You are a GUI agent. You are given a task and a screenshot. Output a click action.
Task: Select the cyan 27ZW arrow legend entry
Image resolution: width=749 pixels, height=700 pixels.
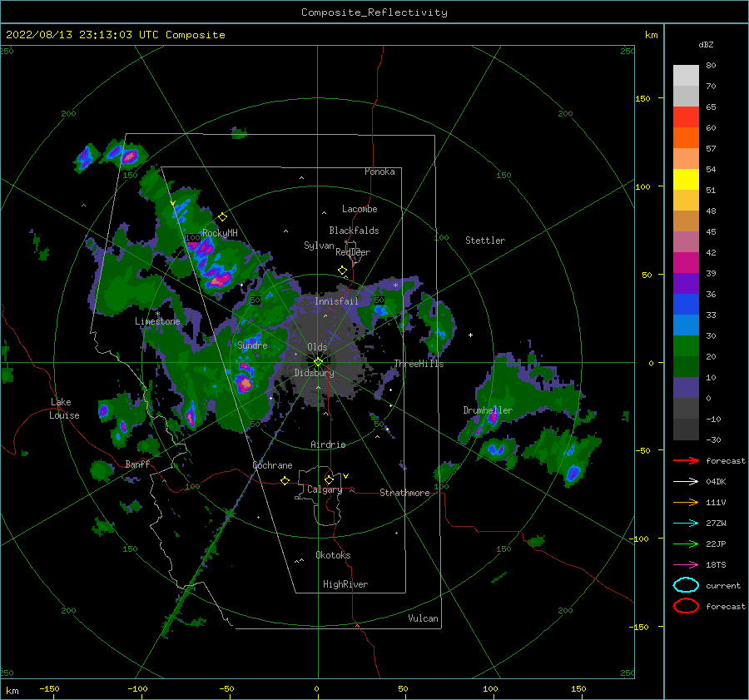click(x=686, y=524)
